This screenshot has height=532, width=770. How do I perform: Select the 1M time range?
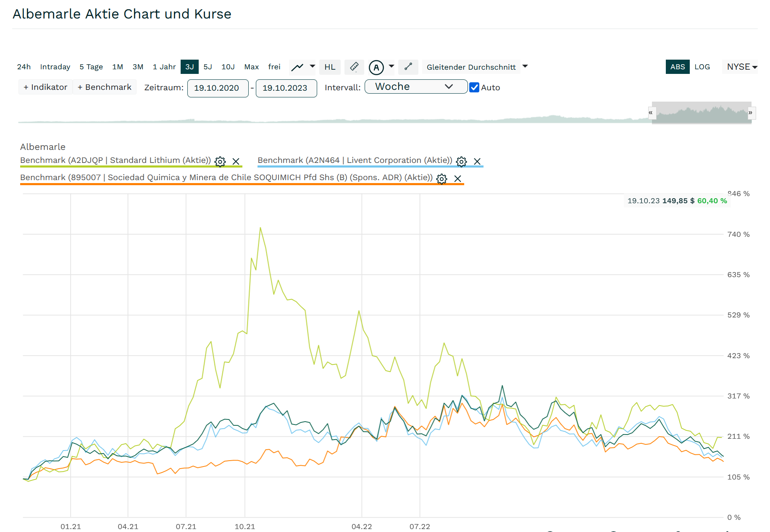click(x=118, y=67)
